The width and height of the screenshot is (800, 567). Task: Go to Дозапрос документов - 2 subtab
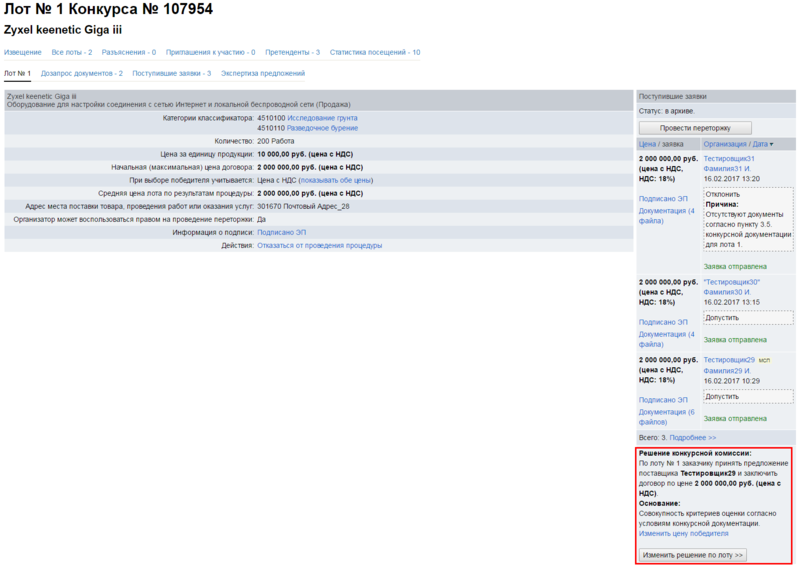pos(82,74)
